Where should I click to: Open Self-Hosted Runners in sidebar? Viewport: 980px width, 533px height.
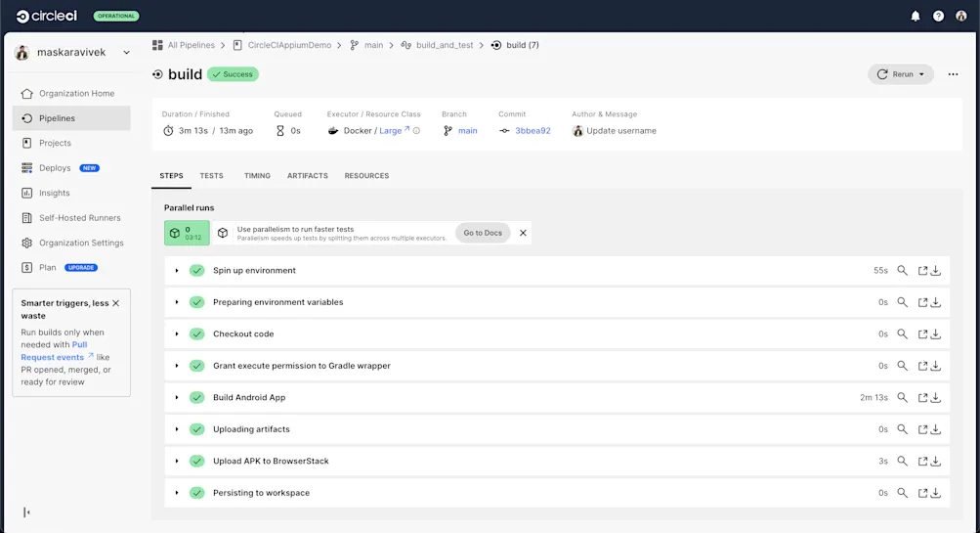[71, 218]
